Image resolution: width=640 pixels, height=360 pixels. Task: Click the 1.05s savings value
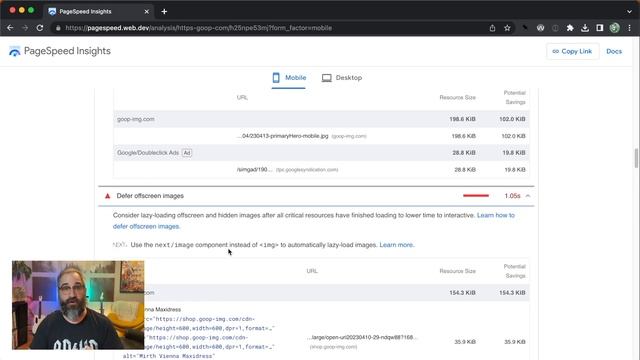pos(512,196)
